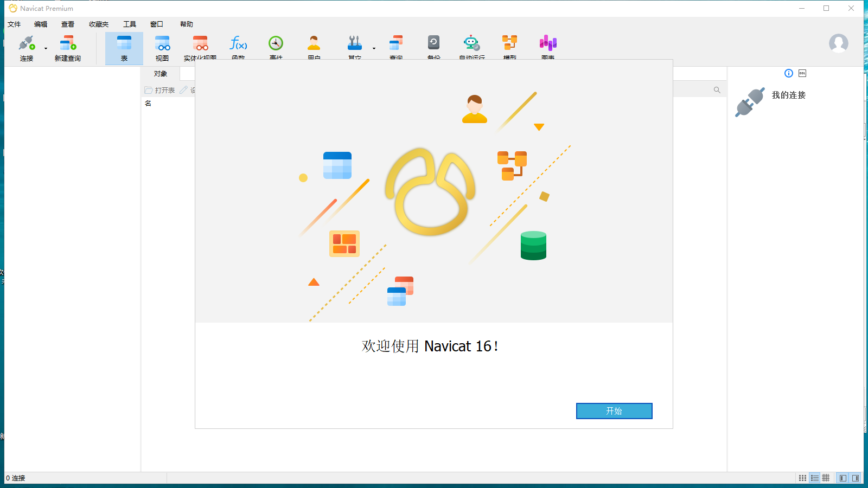Select the 自动运行 (Automation) robot icon
The height and width of the screenshot is (488, 868).
coord(471,43)
